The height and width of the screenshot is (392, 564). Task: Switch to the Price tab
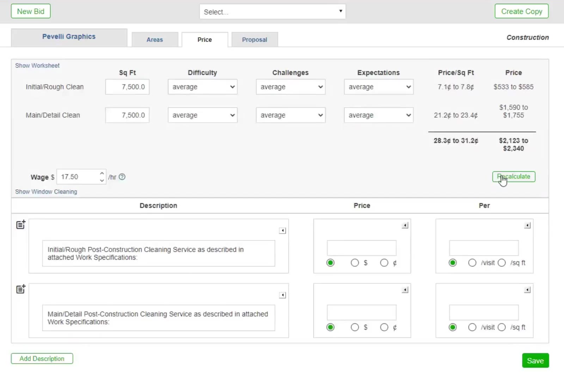pos(205,39)
